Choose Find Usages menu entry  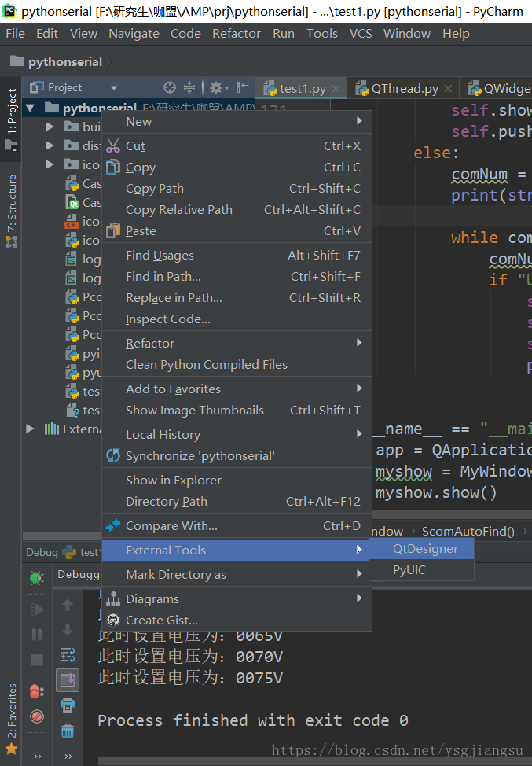point(237,255)
